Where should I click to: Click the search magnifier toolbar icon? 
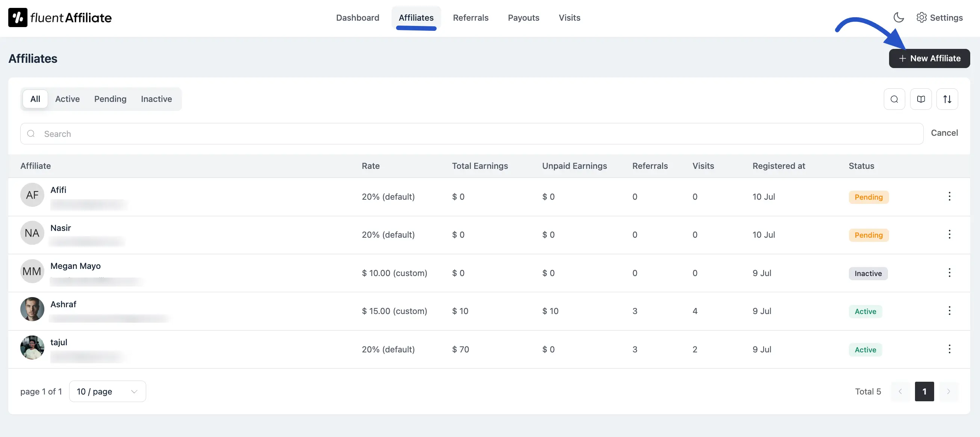click(x=894, y=99)
